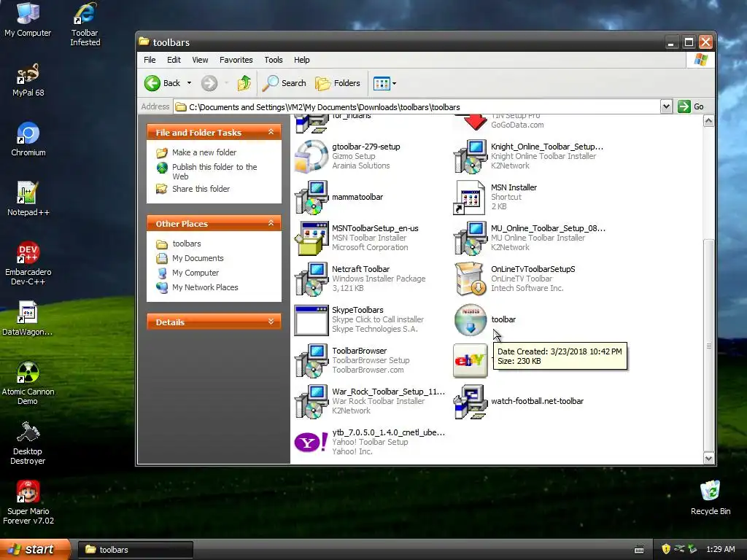Open the View menu
Image resolution: width=747 pixels, height=560 pixels.
tap(200, 60)
